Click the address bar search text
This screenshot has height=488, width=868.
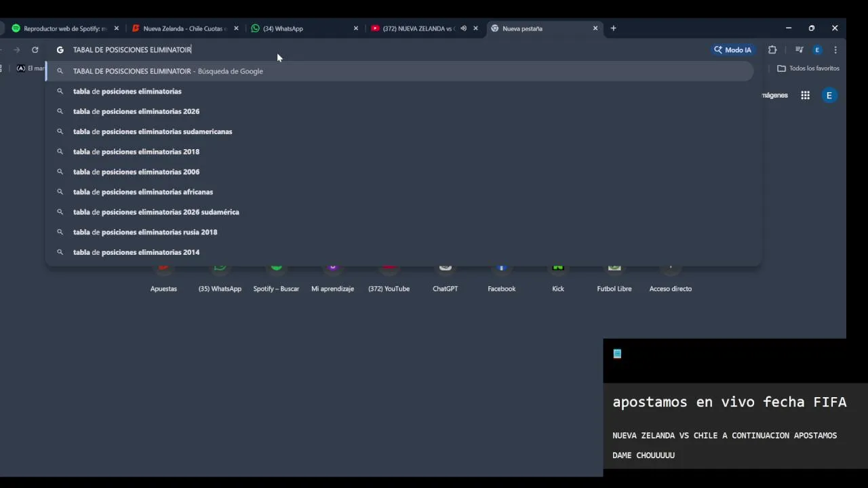(x=132, y=49)
